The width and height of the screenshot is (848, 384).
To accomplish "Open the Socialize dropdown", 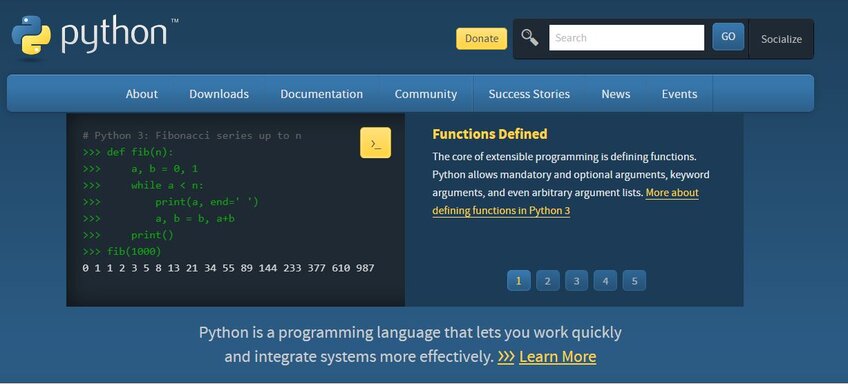I will pos(781,39).
